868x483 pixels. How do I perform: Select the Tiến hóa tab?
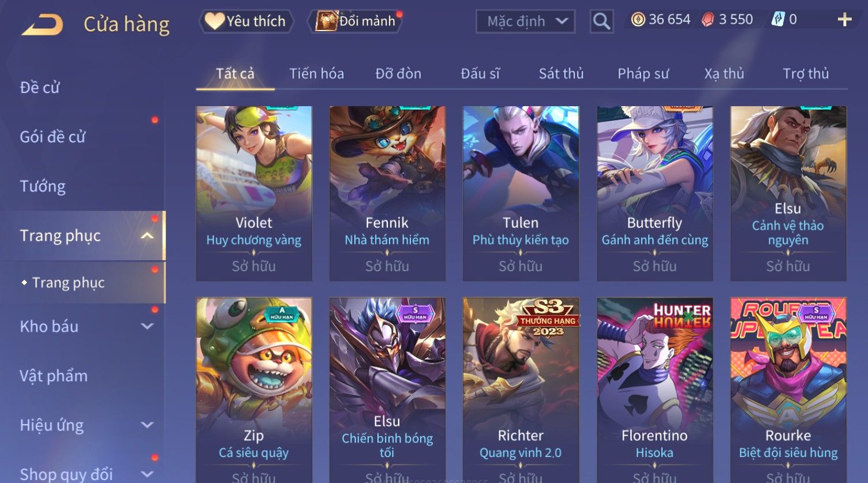coord(316,74)
